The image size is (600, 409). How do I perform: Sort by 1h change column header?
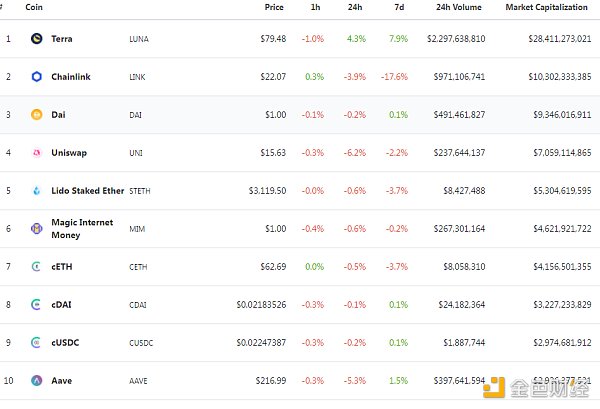(x=318, y=7)
